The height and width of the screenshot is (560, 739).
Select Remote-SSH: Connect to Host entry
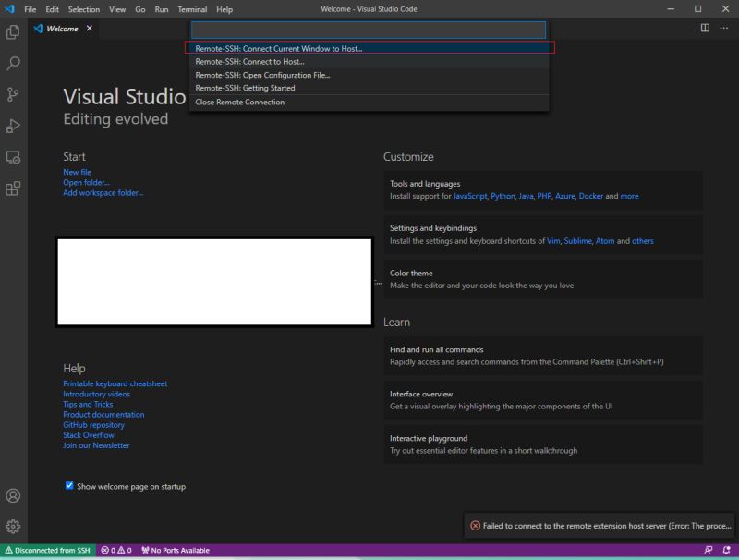pyautogui.click(x=248, y=62)
